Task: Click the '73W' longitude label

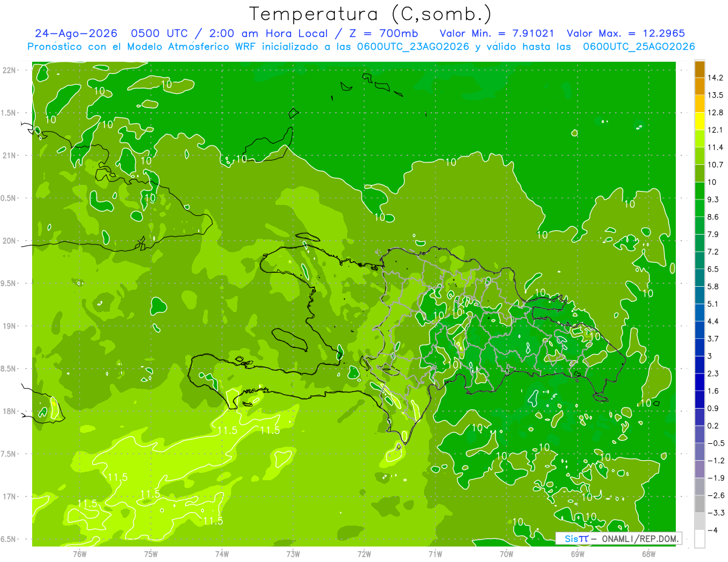Action: (x=293, y=554)
